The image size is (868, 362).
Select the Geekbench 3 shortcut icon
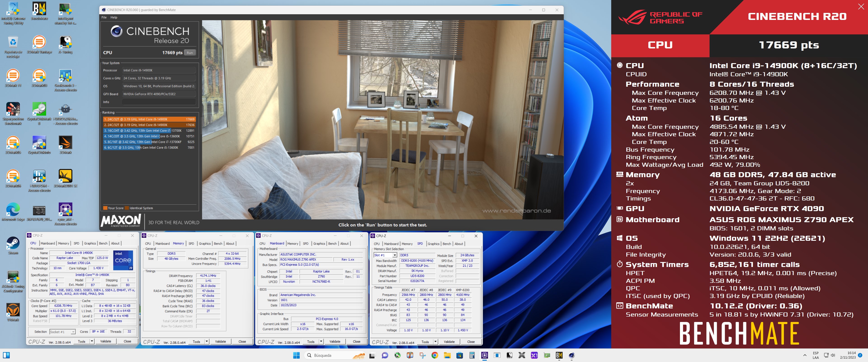click(x=65, y=80)
